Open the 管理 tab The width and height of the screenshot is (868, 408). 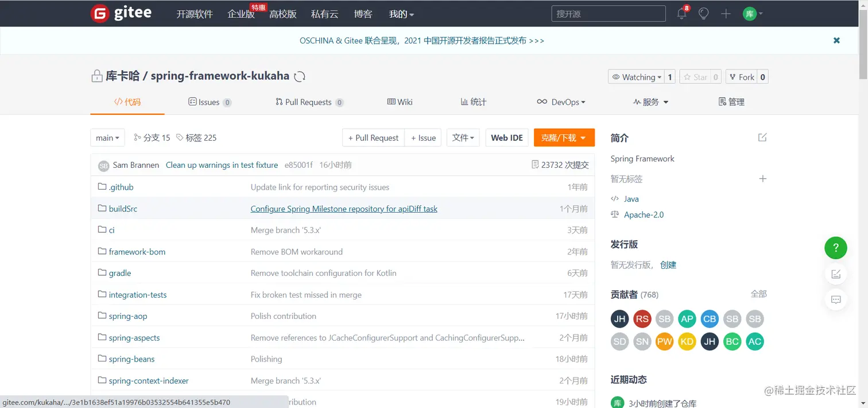coord(731,102)
